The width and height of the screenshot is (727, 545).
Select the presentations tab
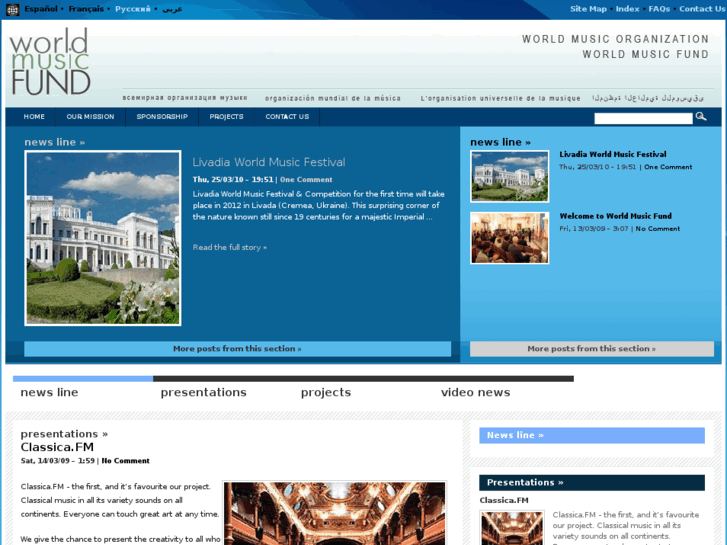pyautogui.click(x=204, y=392)
